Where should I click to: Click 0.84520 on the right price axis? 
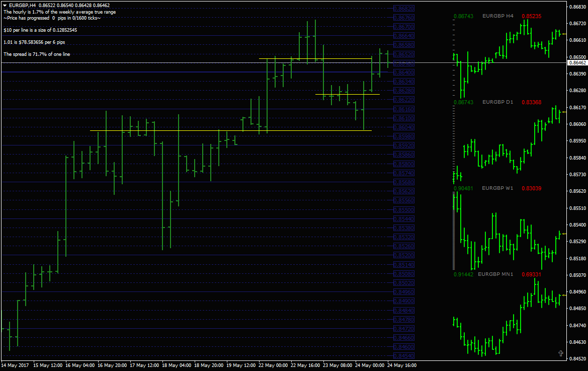click(577, 359)
